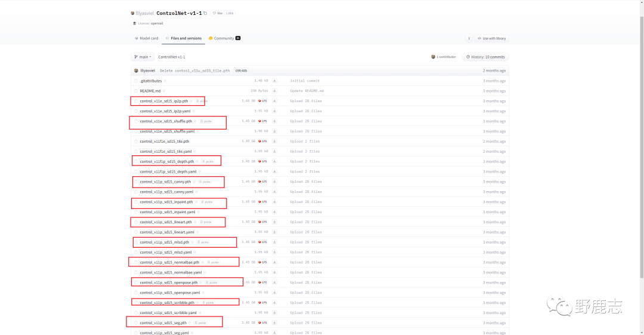Open control_v11p_sd15_seg.pth file
644x335 pixels.
(163, 322)
